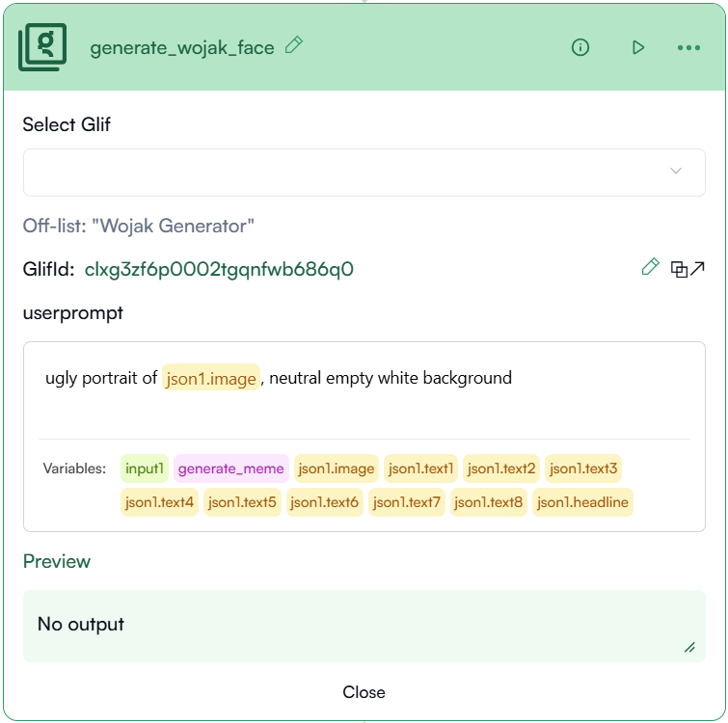The image size is (728, 723).
Task: Insert the input1 variable
Action: pyautogui.click(x=145, y=469)
